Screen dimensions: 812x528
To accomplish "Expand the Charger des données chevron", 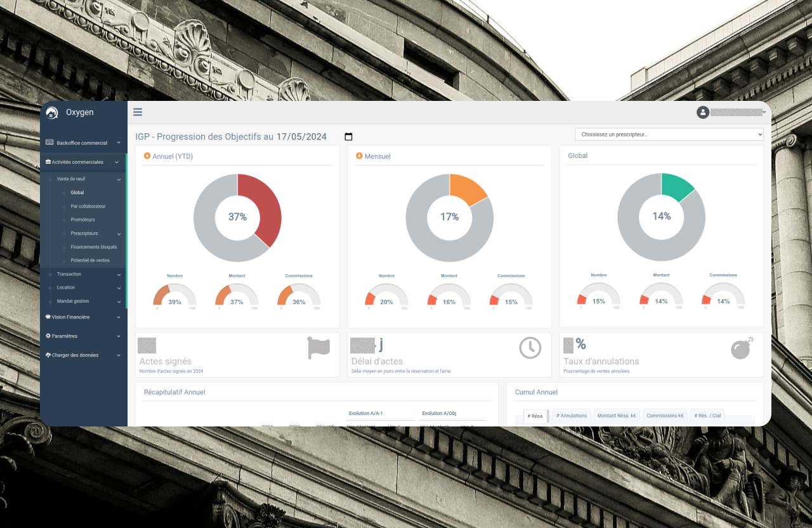I will (x=119, y=355).
